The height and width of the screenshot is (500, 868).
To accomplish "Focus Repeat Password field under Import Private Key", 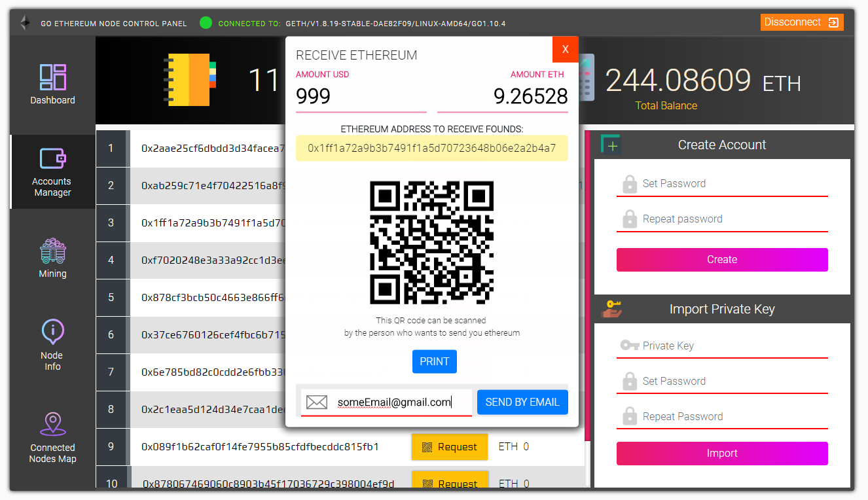I will (x=722, y=417).
